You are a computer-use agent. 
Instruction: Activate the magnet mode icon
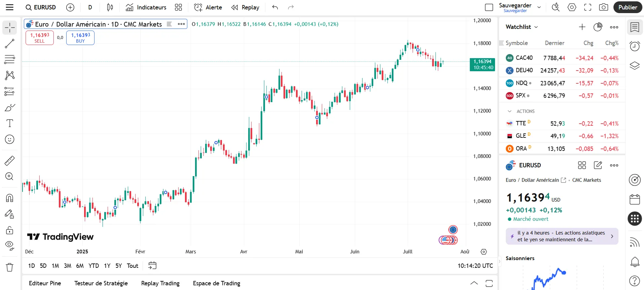click(9, 198)
